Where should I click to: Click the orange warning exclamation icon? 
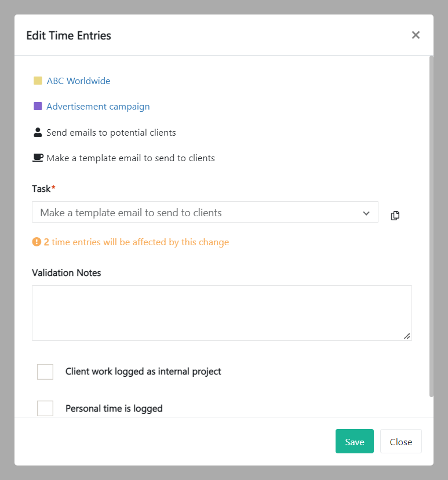tap(37, 242)
